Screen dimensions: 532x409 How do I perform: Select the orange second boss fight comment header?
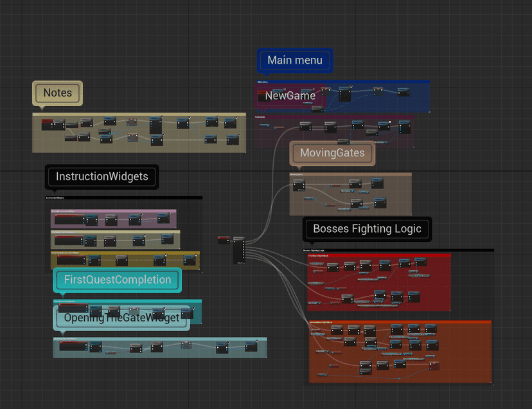click(400, 323)
